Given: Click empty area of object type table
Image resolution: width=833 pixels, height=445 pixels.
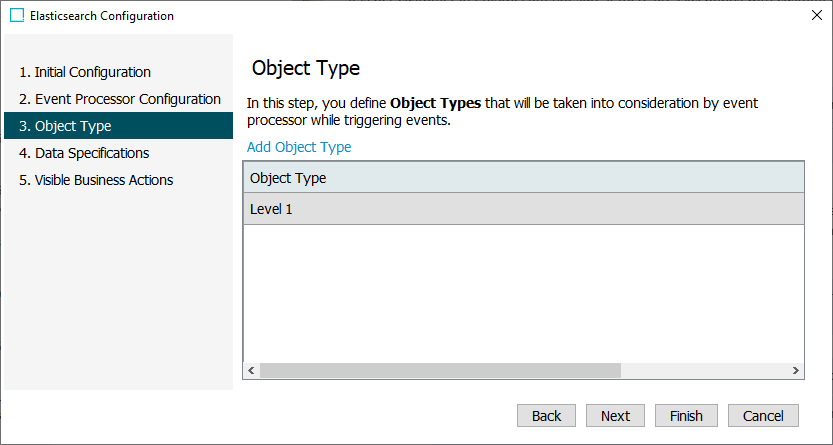Looking at the screenshot, I should coord(523,295).
